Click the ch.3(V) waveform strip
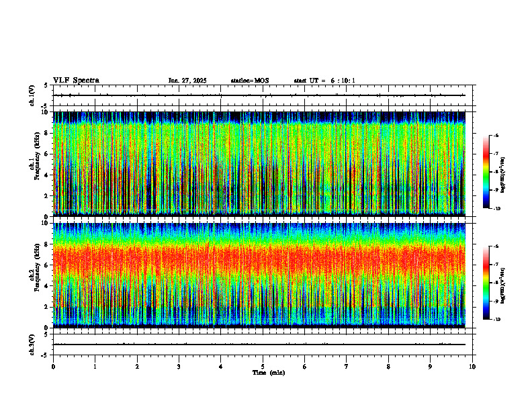The height and width of the screenshot is (411, 532). 263,345
